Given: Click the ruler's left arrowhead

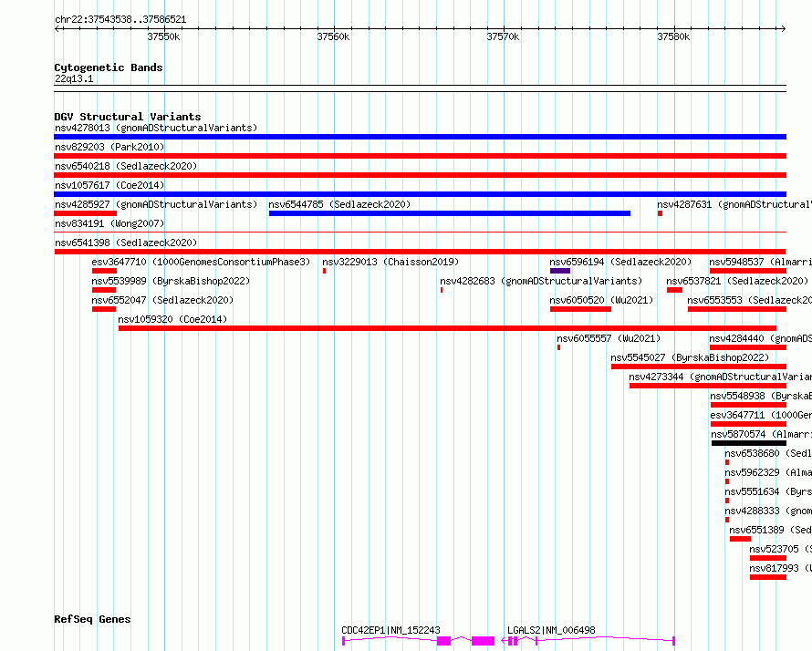Looking at the screenshot, I should [57, 29].
